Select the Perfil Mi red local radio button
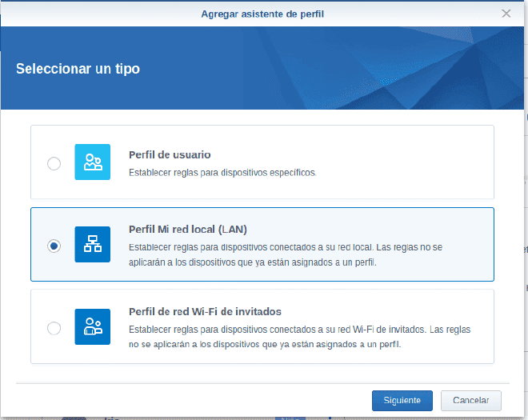This screenshot has height=420, width=528. [54, 246]
